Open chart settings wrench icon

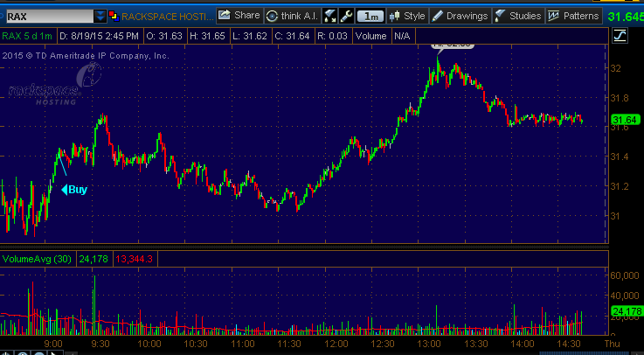pos(346,16)
